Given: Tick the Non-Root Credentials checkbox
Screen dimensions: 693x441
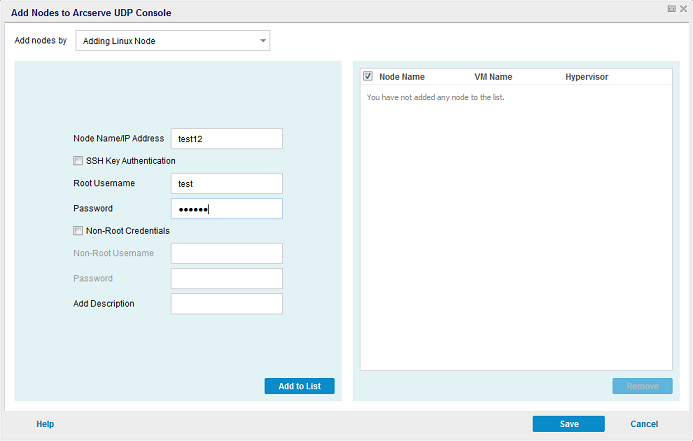Looking at the screenshot, I should point(78,231).
